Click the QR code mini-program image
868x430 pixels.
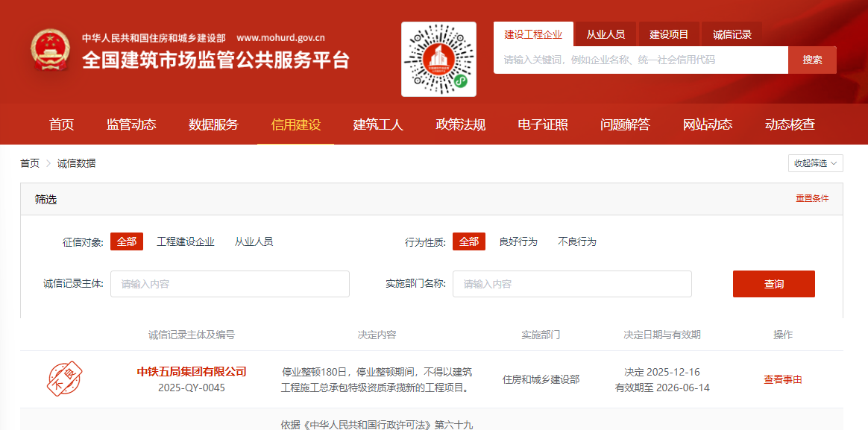click(x=438, y=60)
